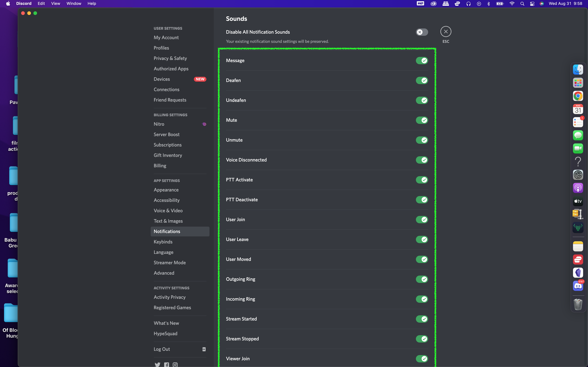Screen dimensions: 588x367
Task: Turn off the Message sound toggle
Action: pos(422,60)
